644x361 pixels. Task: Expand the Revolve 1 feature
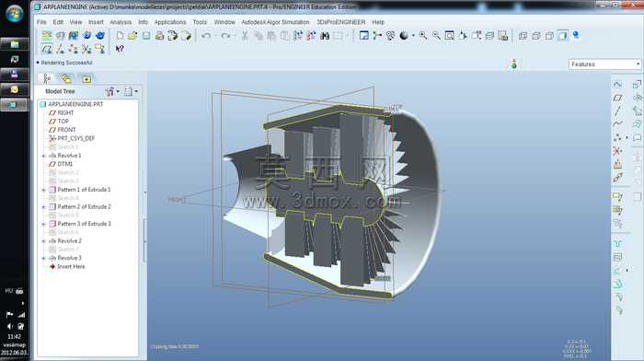43,156
